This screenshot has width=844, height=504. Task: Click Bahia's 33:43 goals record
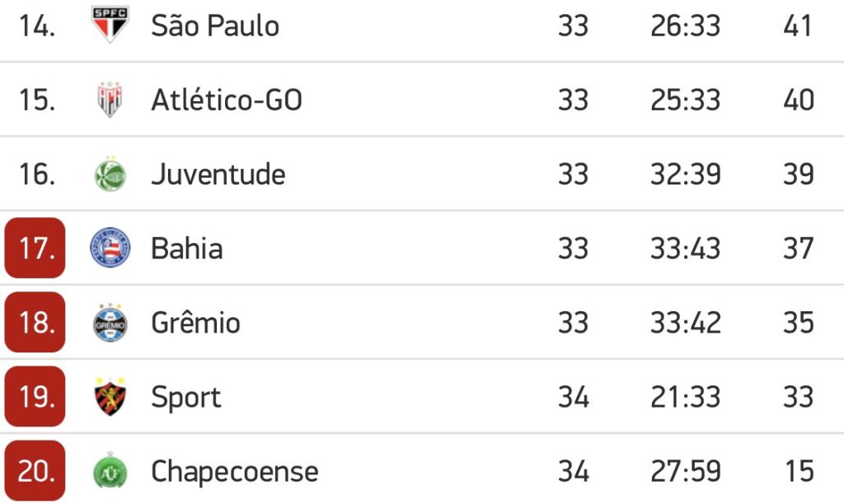pyautogui.click(x=685, y=249)
